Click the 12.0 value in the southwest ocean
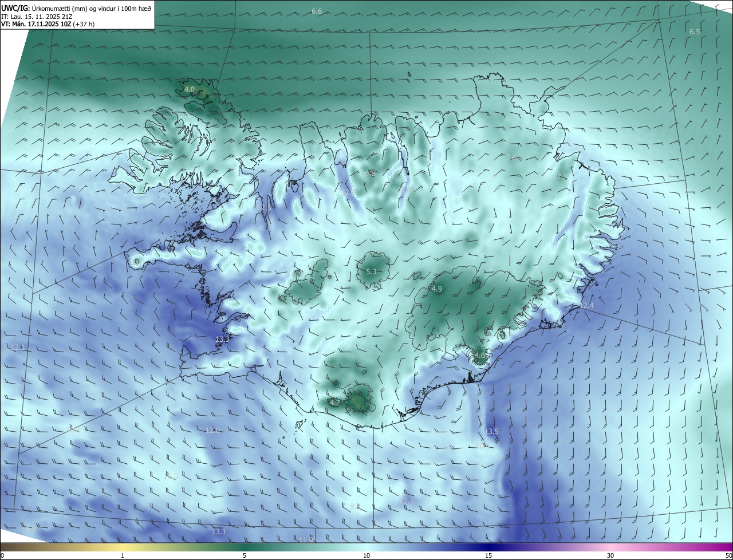This screenshot has height=560, width=733. [212, 430]
